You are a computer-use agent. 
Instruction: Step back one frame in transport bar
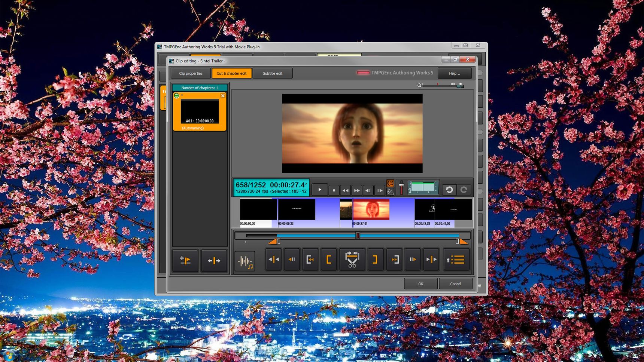click(x=368, y=190)
